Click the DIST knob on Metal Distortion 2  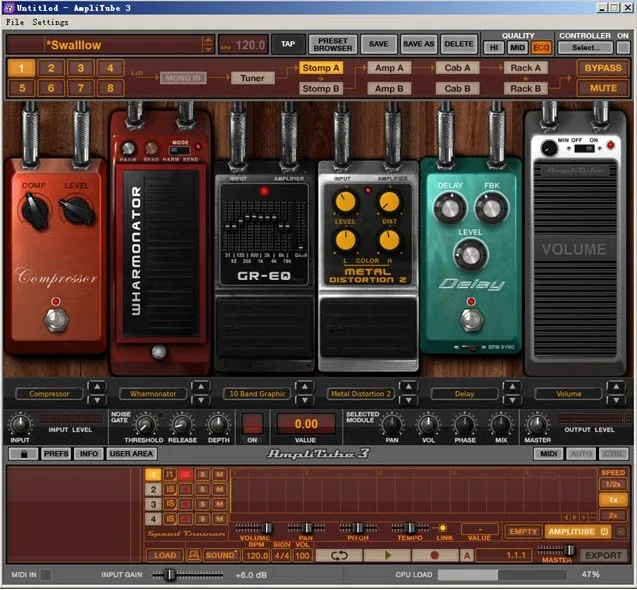pyautogui.click(x=389, y=201)
